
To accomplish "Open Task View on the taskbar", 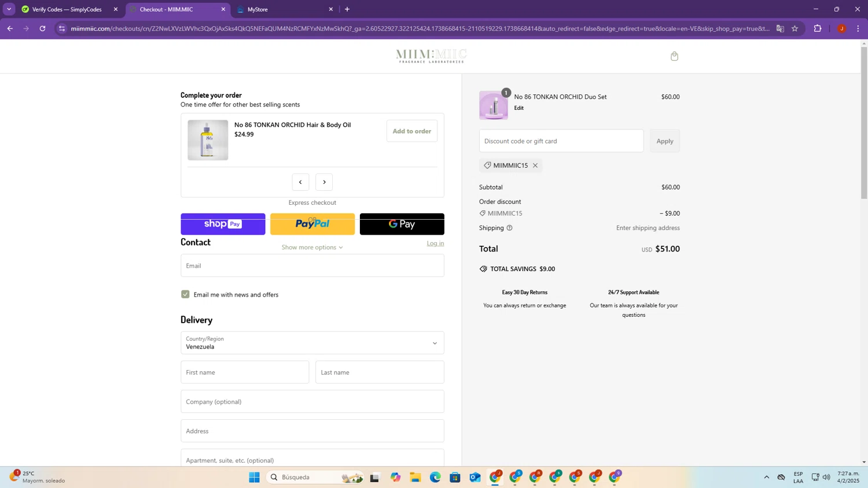I will coord(374,477).
